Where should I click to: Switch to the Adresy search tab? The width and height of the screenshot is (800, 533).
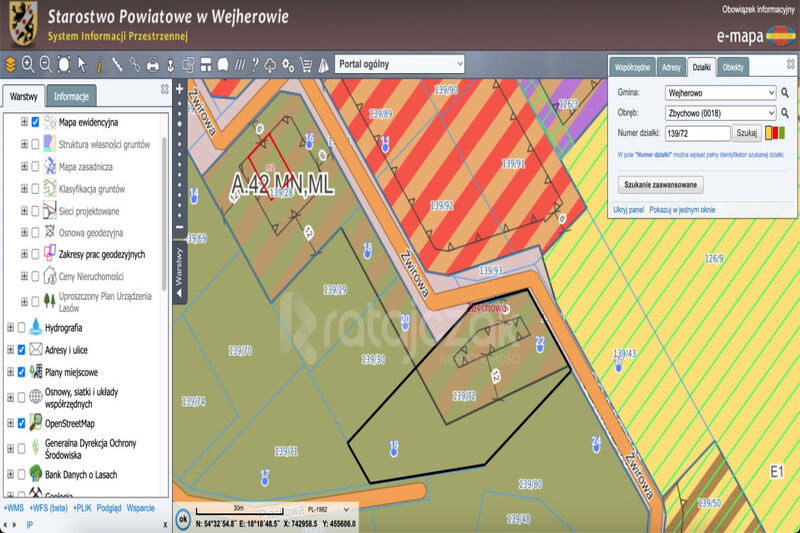(x=671, y=67)
